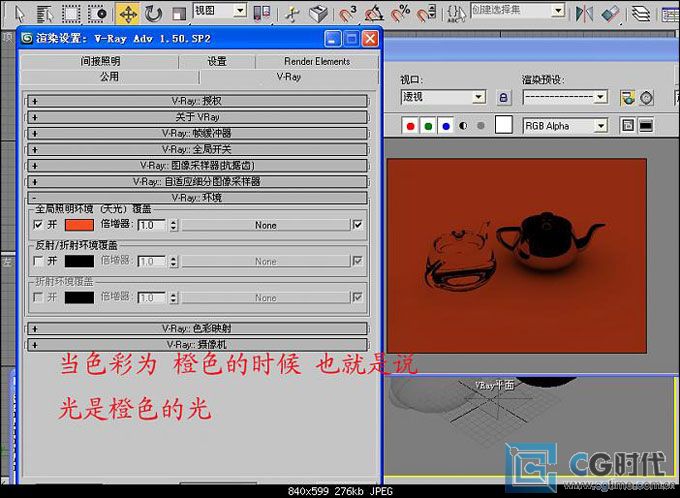Open reference coordinate 视图 dropdown

[220, 11]
